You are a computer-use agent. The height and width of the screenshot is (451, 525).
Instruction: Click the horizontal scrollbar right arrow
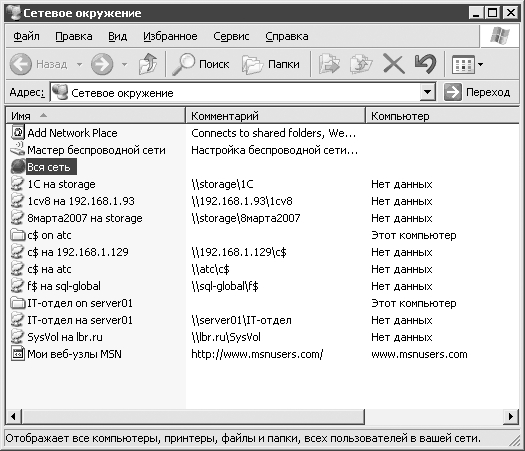(x=511, y=417)
